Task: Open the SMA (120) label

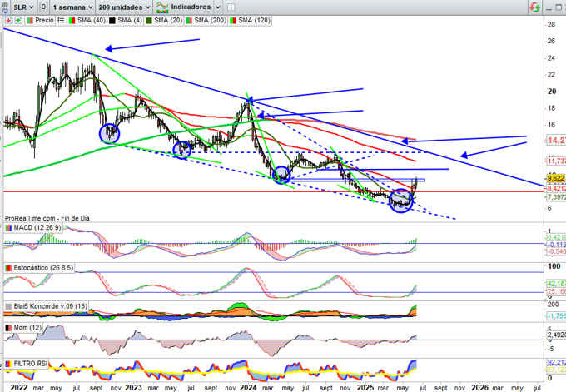Action: (x=254, y=21)
